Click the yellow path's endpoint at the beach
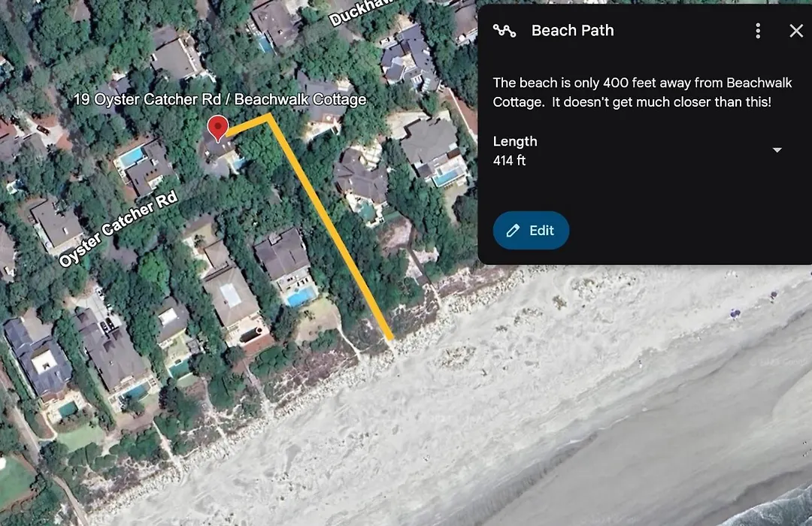The width and height of the screenshot is (812, 526). pyautogui.click(x=390, y=337)
